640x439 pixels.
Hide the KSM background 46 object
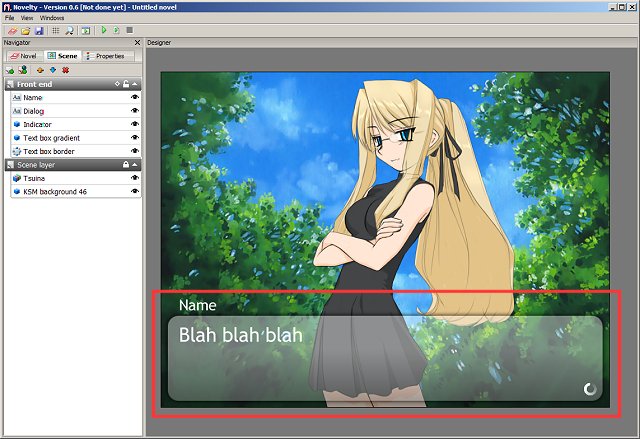point(134,191)
